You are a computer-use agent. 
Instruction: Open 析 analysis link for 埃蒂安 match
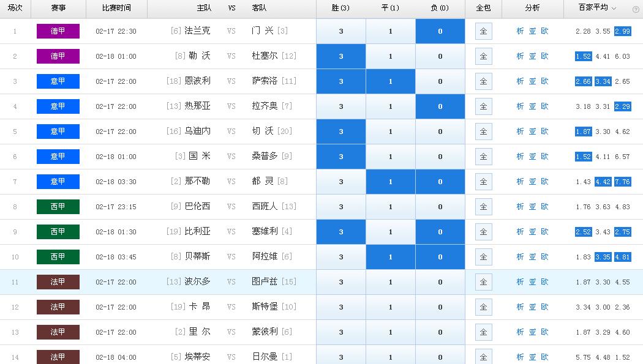(x=520, y=357)
